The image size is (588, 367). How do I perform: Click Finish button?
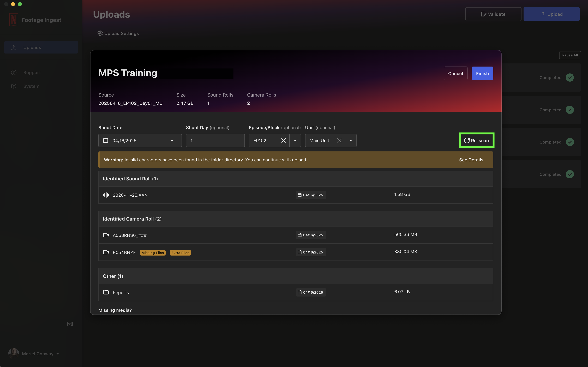coord(482,73)
